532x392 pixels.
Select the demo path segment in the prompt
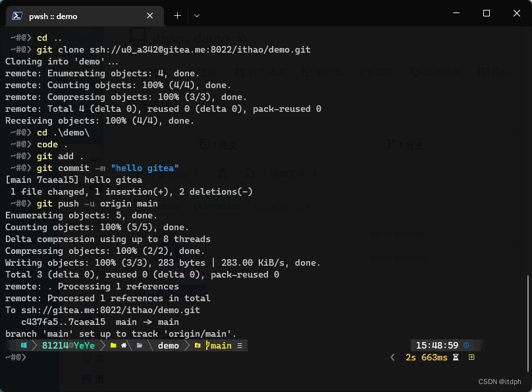pos(168,345)
